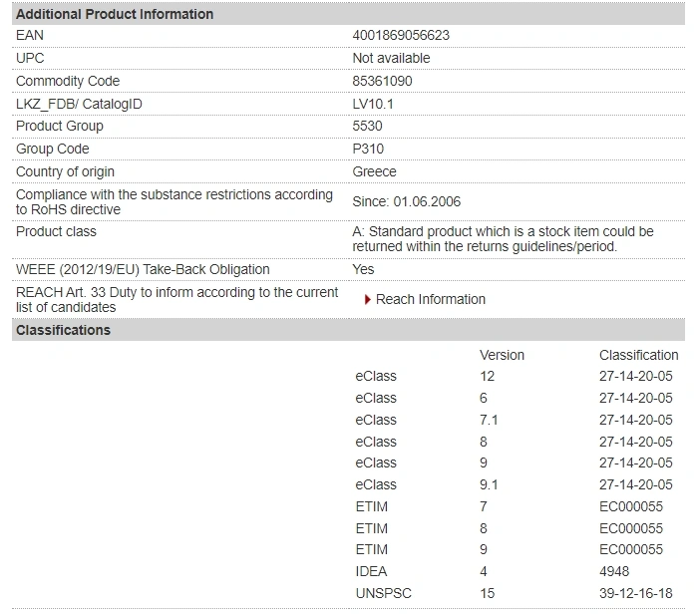Click the Group Code value P310
This screenshot has width=695, height=616.
pos(368,149)
